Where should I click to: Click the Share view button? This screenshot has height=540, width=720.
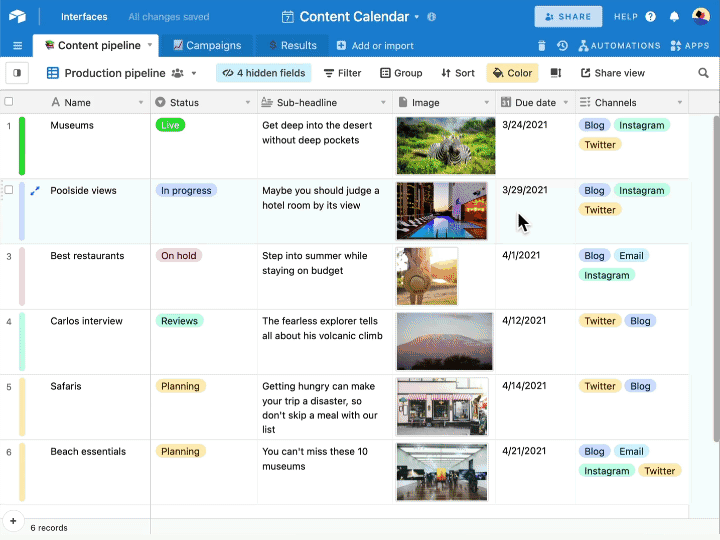613,73
